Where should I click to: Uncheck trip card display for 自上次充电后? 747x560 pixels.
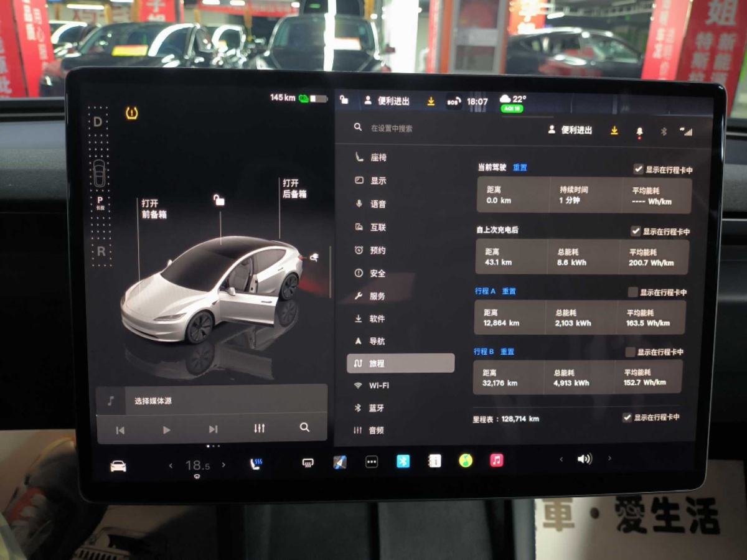click(x=636, y=231)
